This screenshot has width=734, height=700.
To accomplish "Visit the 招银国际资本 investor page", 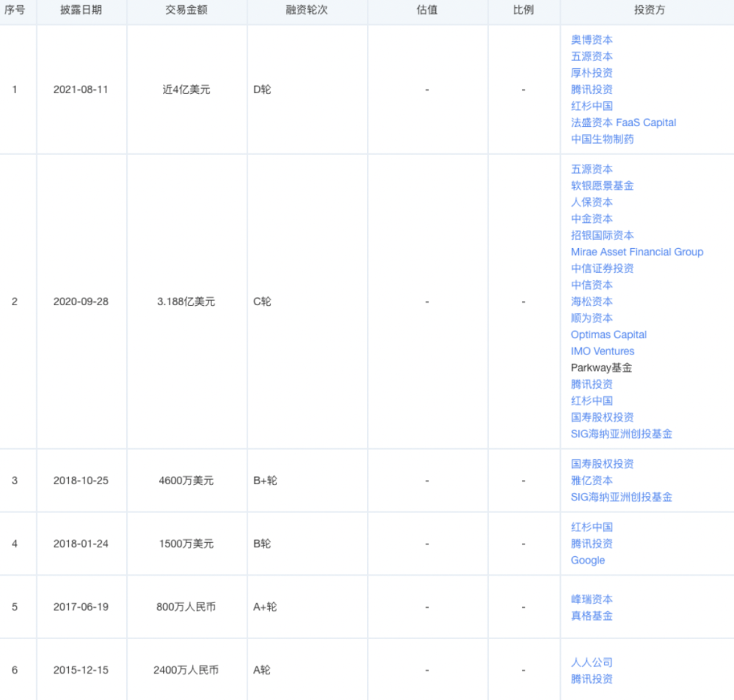I will [603, 236].
